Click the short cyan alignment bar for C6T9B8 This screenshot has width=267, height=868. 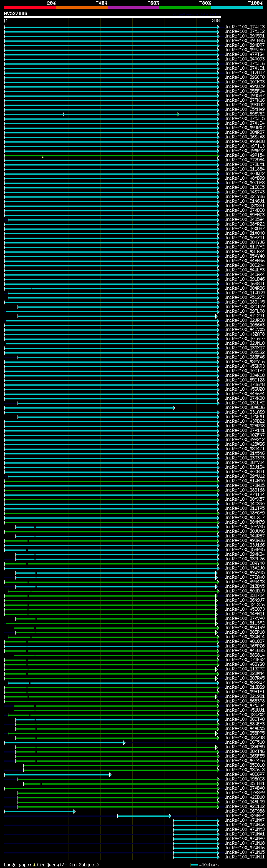(40, 811)
